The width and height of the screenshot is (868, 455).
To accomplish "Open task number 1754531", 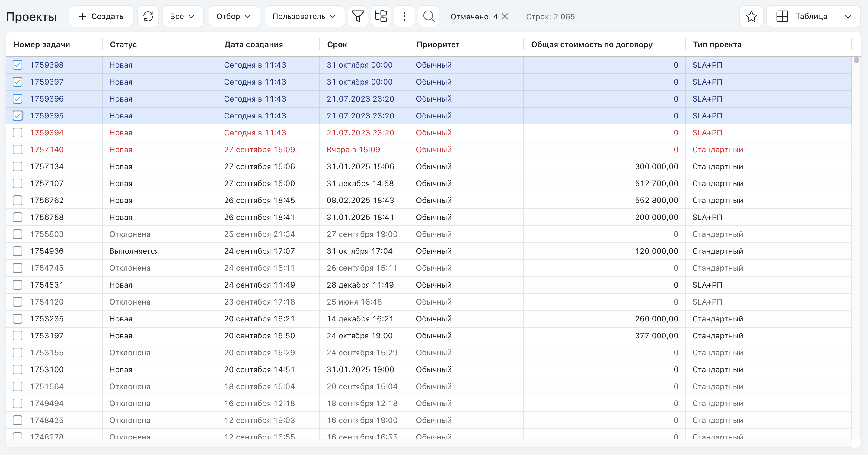I will [47, 285].
